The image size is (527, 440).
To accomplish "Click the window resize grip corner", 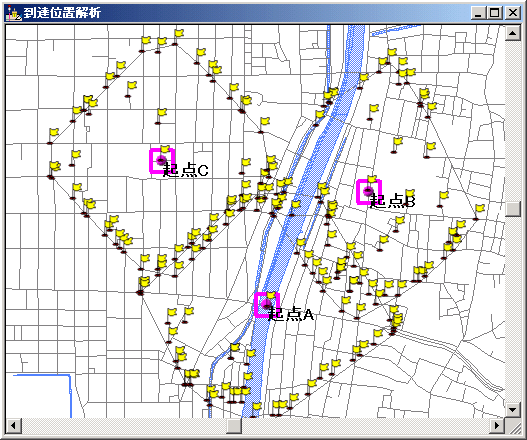I will pyautogui.click(x=513, y=426).
